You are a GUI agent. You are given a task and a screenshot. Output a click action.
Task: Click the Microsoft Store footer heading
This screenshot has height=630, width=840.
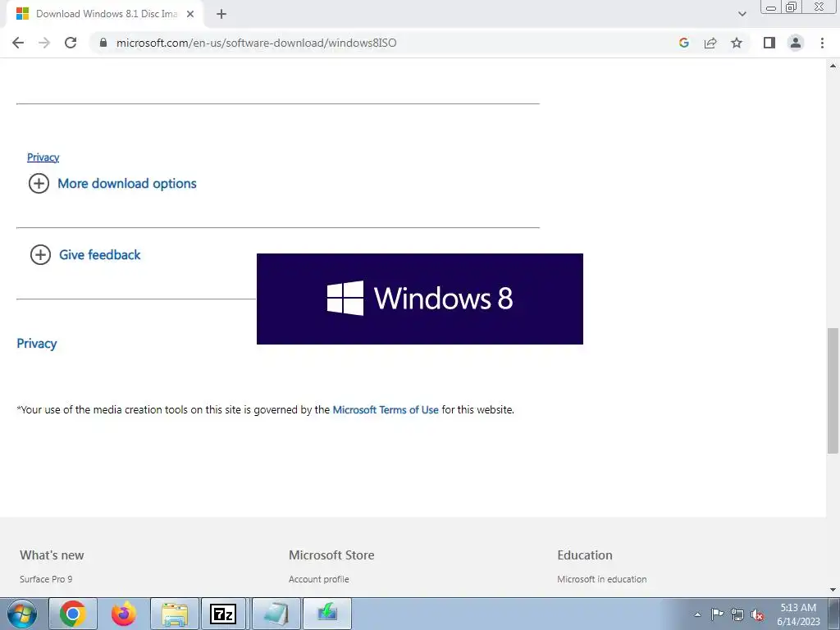331,555
